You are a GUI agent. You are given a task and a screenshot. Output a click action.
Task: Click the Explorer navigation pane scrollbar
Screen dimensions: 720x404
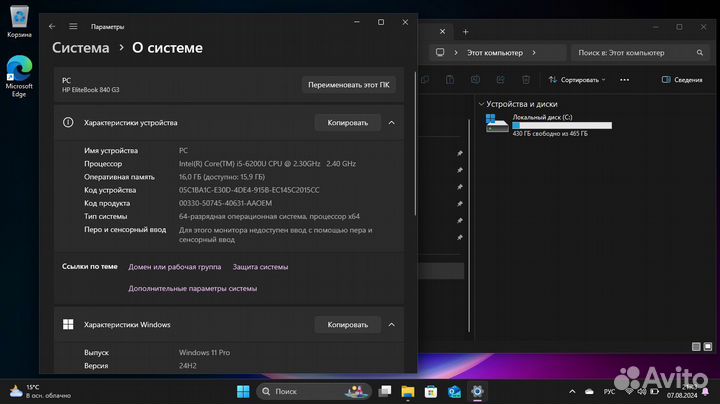(469, 225)
